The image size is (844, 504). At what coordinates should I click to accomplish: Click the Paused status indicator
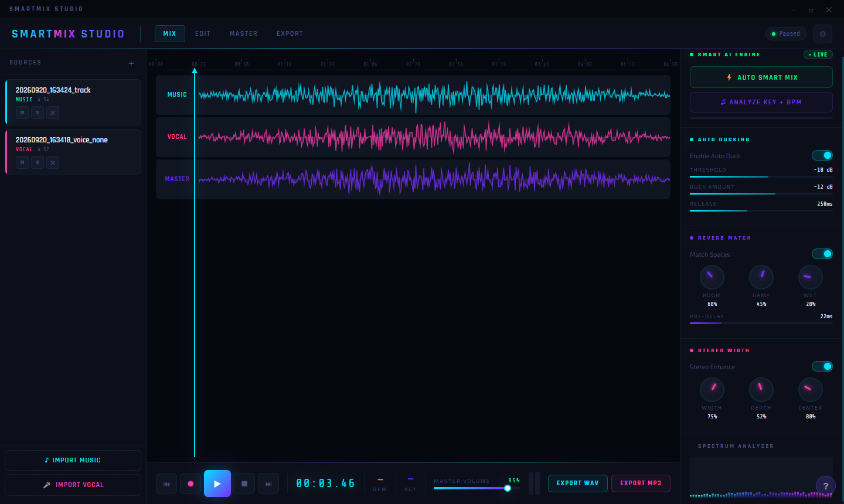(x=786, y=34)
